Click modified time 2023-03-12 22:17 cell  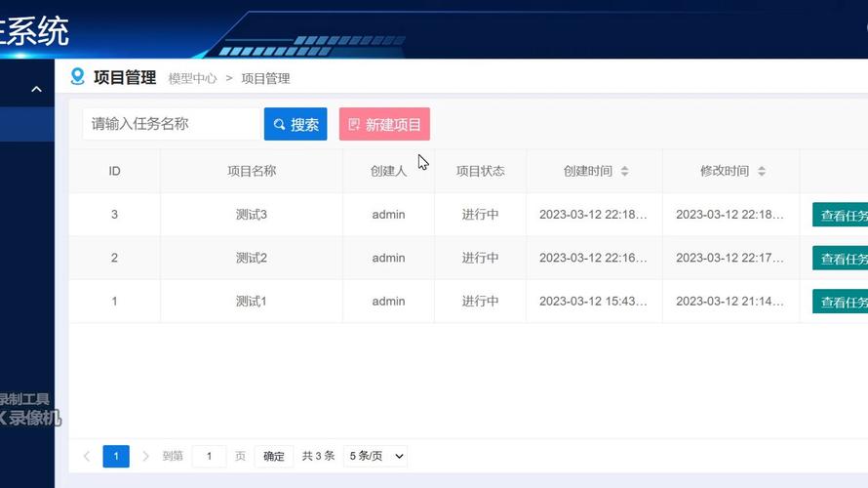pyautogui.click(x=730, y=258)
